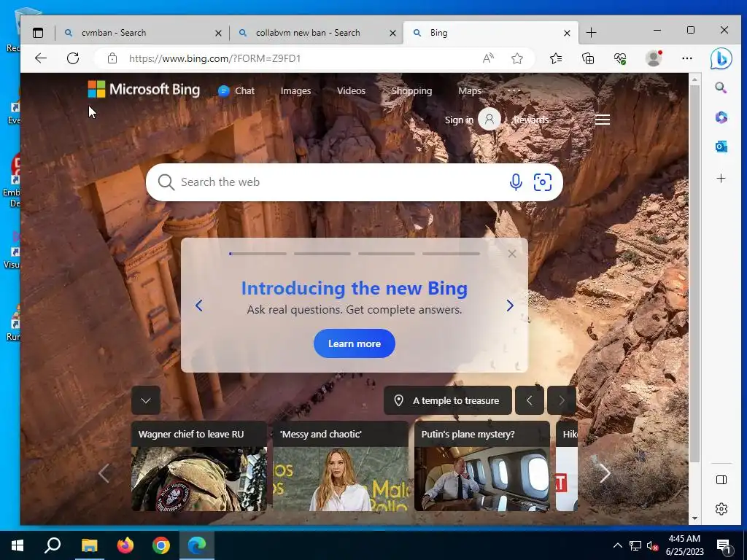
Task: Show hidden system tray icons
Action: click(617, 545)
